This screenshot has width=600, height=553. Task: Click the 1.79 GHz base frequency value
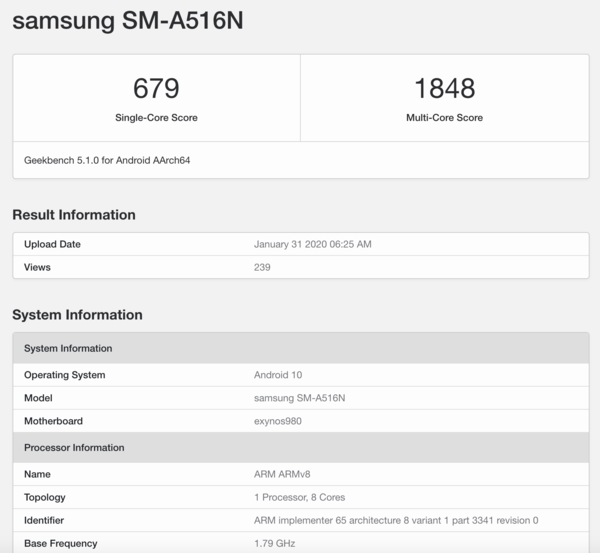tap(275, 543)
